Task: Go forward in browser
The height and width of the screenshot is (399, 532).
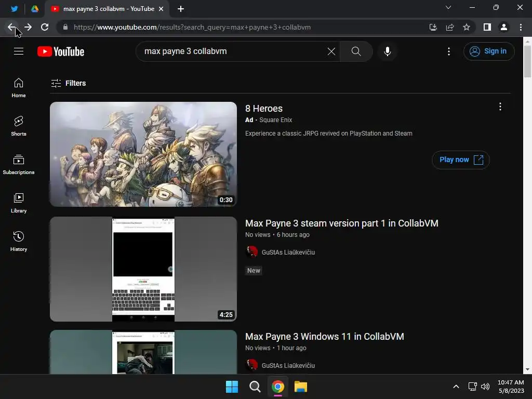Action: tap(28, 27)
